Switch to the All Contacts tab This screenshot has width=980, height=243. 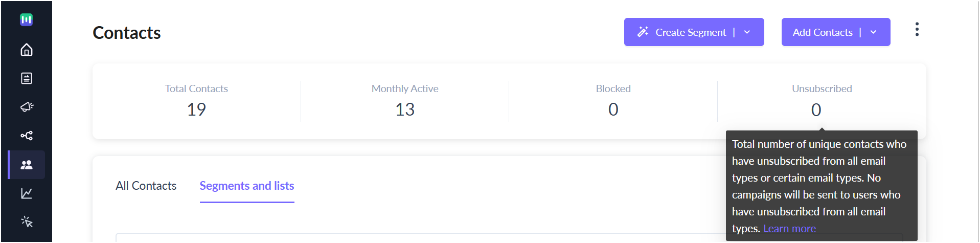click(x=146, y=186)
